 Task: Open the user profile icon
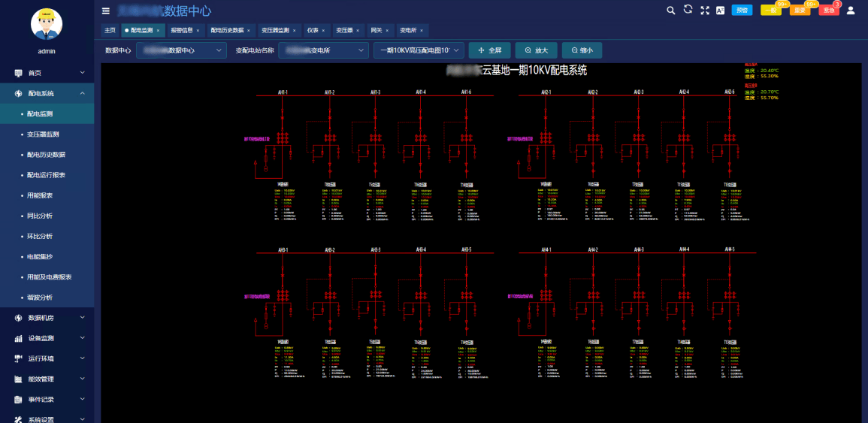tap(851, 10)
